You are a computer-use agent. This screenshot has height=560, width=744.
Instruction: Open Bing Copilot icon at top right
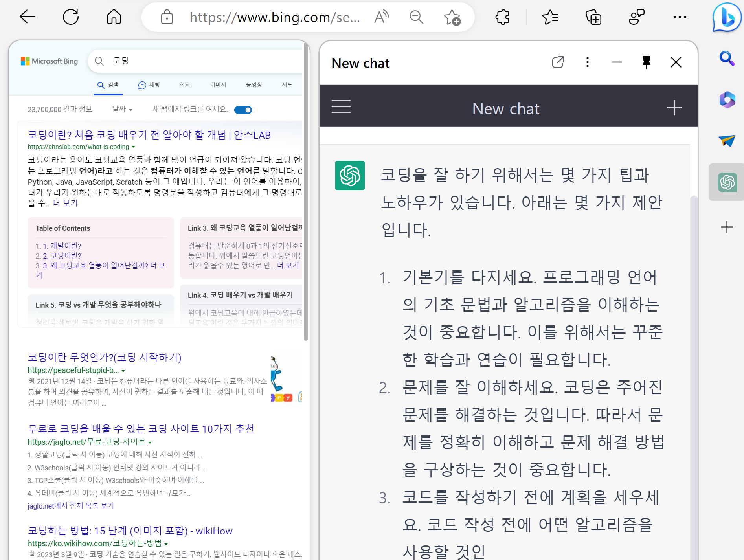point(726,18)
